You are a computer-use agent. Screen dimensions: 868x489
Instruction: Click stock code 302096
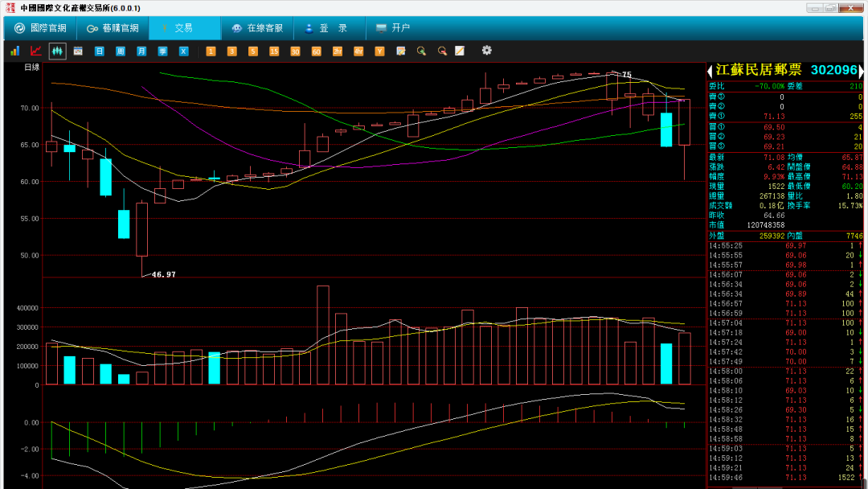click(x=833, y=70)
